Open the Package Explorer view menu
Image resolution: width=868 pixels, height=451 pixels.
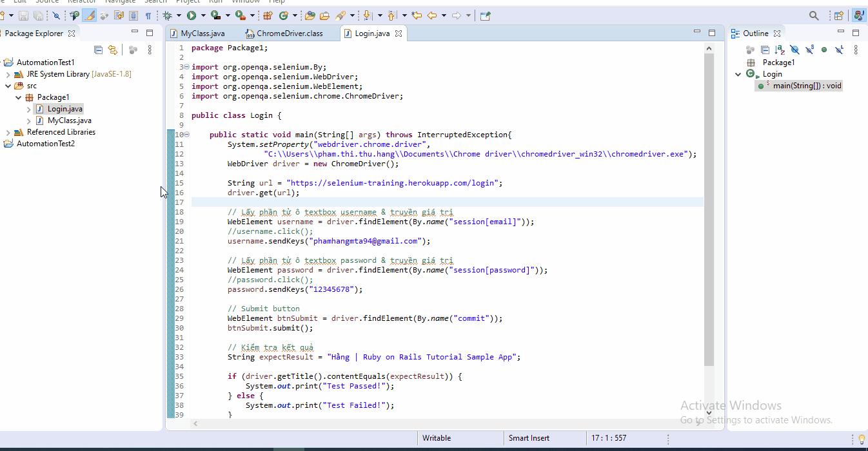pos(150,50)
